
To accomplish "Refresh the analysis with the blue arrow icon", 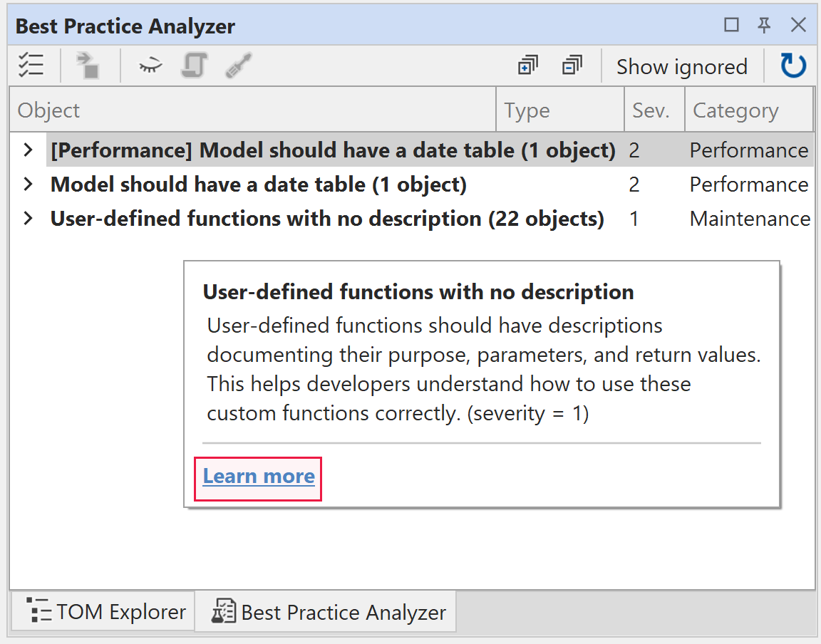I will [x=792, y=65].
